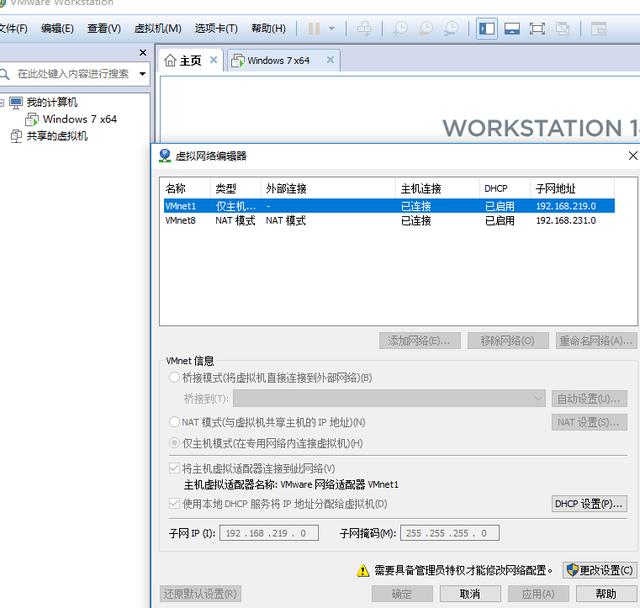The width and height of the screenshot is (640, 608).
Task: Select the NAT 模式 radio button
Action: 174,422
